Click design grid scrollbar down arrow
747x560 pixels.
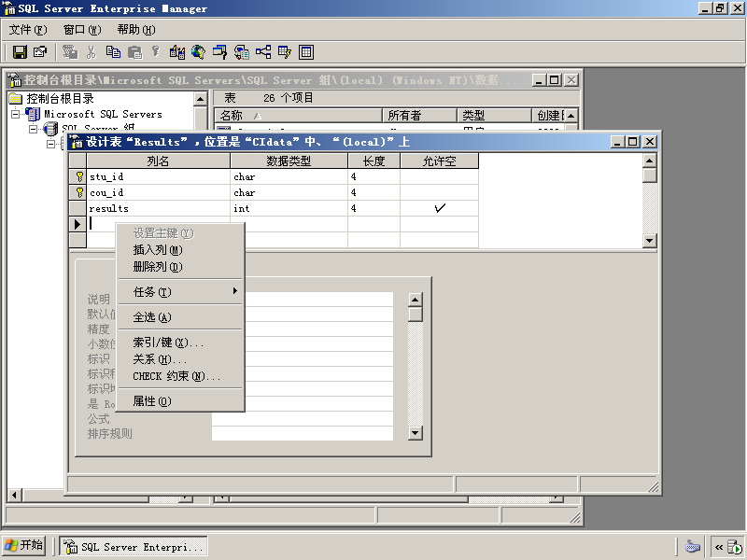click(649, 241)
